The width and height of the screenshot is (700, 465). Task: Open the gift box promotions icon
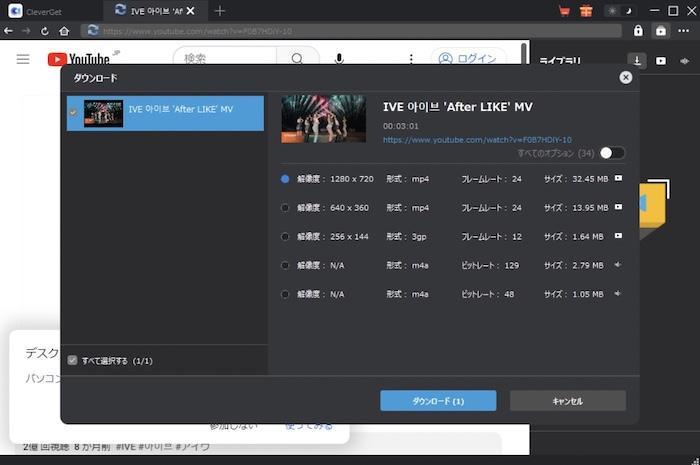[x=586, y=11]
